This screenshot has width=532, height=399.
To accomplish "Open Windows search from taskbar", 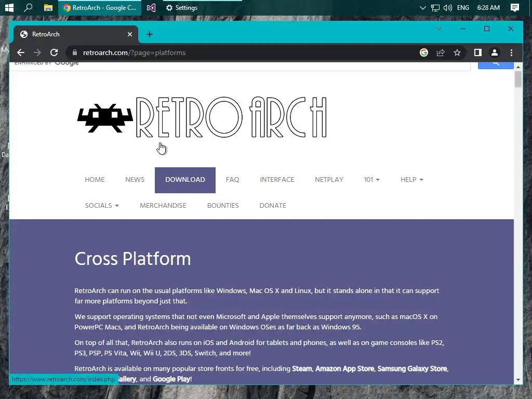I will pyautogui.click(x=28, y=7).
